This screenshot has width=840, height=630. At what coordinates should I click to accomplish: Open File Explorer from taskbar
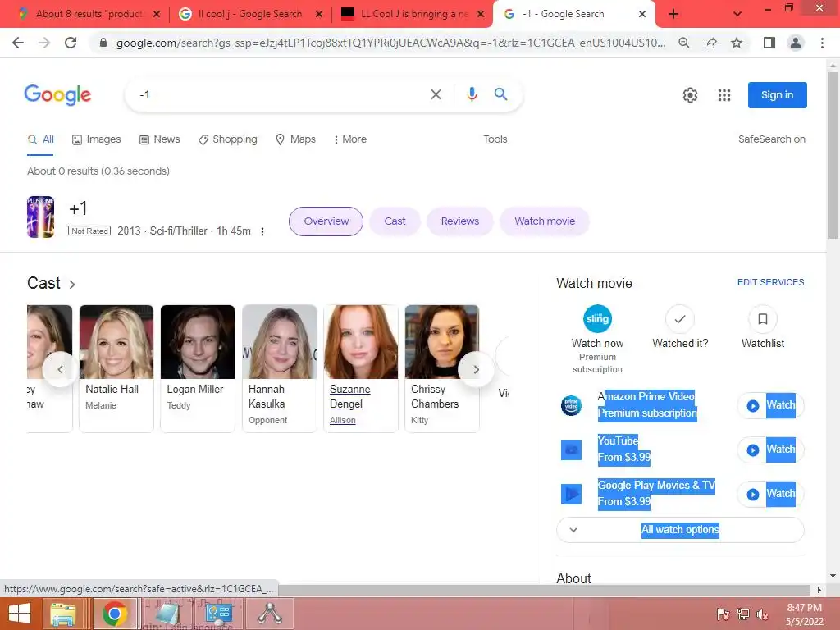coord(63,614)
